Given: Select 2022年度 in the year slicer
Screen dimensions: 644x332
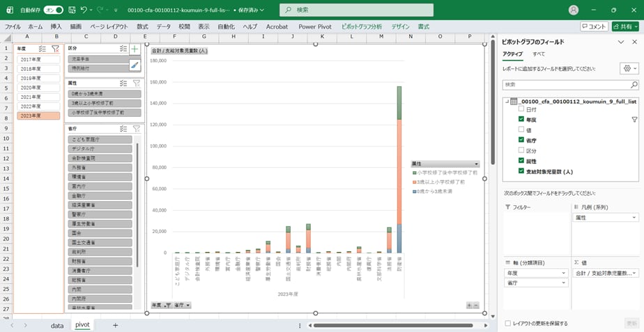Looking at the screenshot, I should (x=31, y=106).
